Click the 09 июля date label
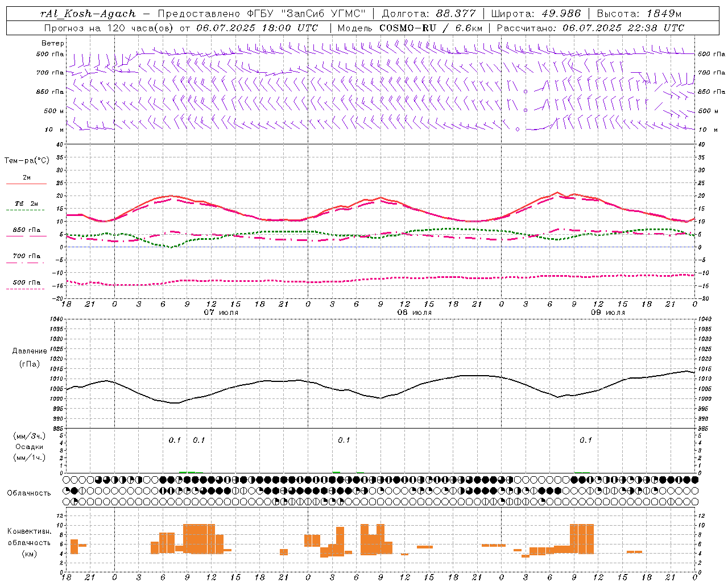 608,313
